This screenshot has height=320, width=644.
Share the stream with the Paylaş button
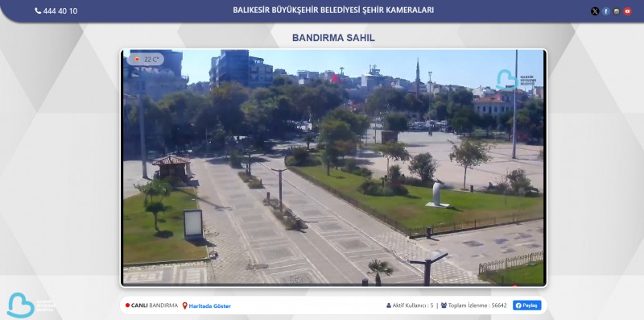coord(527,305)
